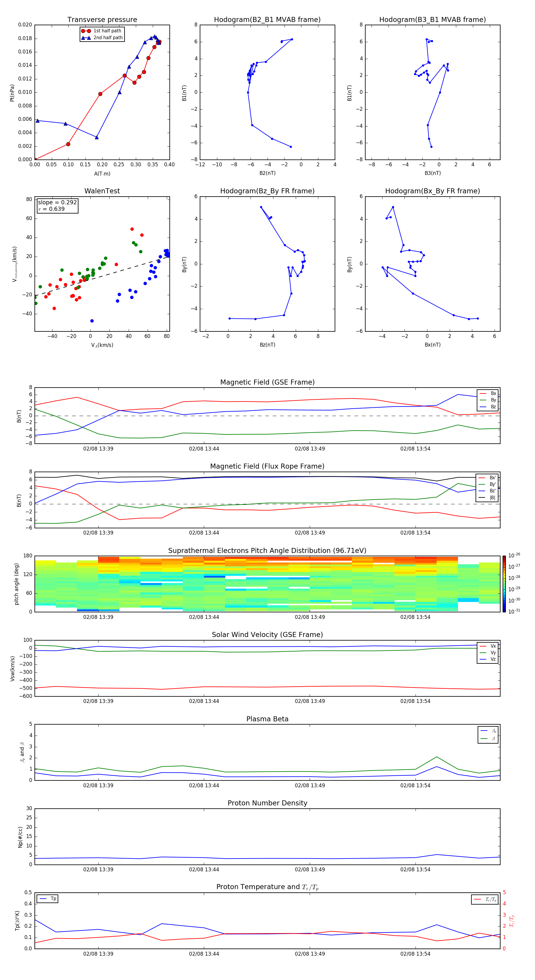Click the "Magnetic Field (GSE Frame)" title
The height and width of the screenshot is (980, 535).
click(267, 382)
